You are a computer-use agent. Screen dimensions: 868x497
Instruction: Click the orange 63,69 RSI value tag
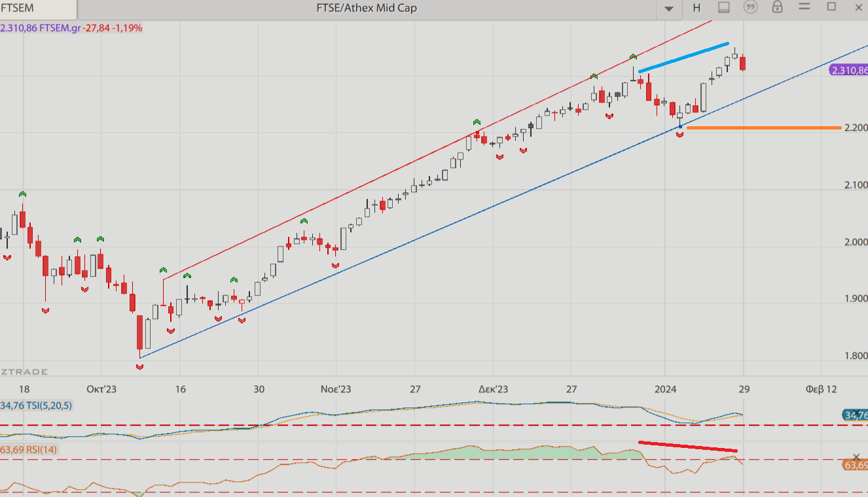point(855,466)
